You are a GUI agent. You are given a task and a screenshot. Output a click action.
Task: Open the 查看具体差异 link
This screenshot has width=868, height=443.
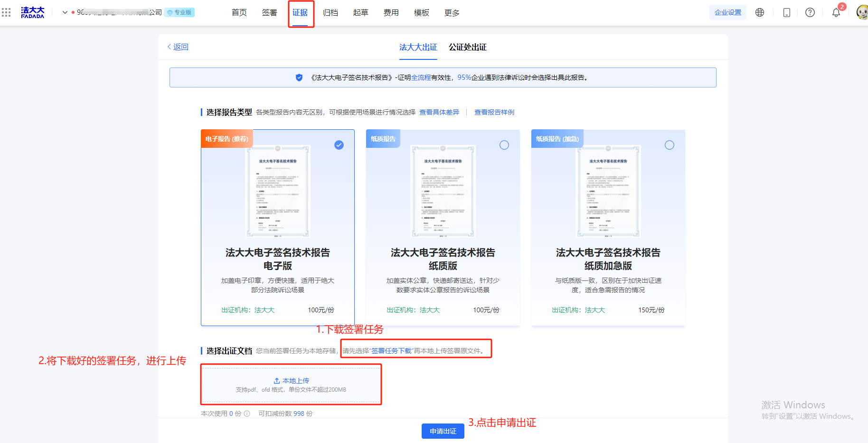(x=439, y=112)
